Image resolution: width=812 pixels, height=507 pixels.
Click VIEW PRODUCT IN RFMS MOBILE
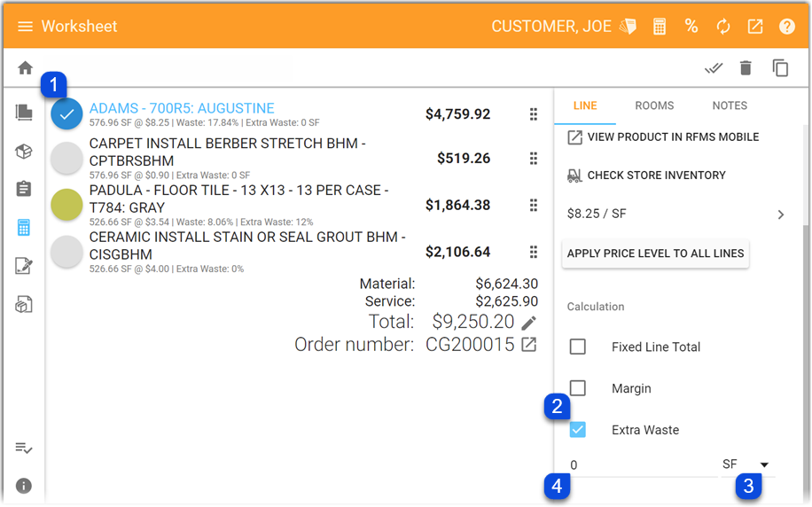[x=663, y=137]
